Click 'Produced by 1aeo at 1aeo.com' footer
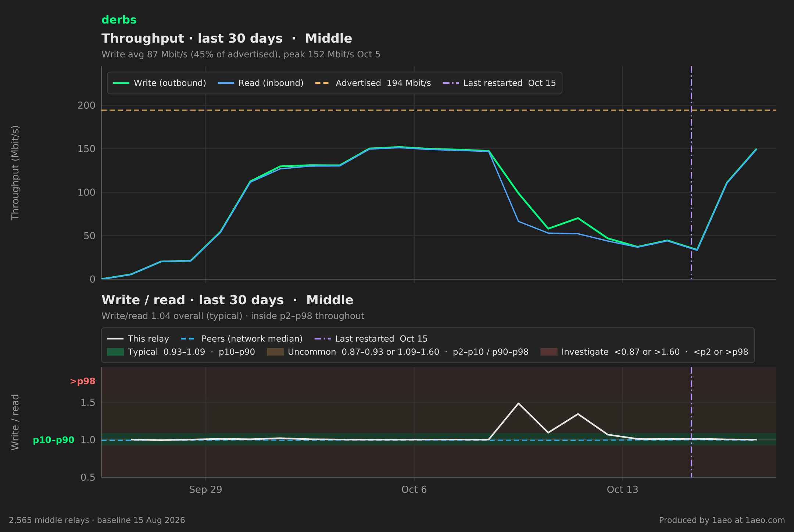This screenshot has width=794, height=532. pyautogui.click(x=722, y=520)
